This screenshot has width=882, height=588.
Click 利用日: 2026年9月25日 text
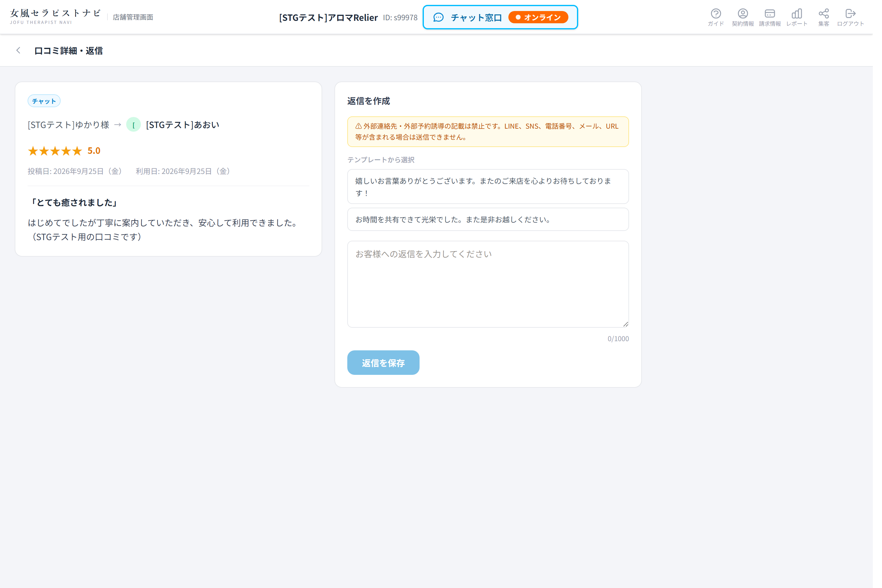tap(185, 173)
